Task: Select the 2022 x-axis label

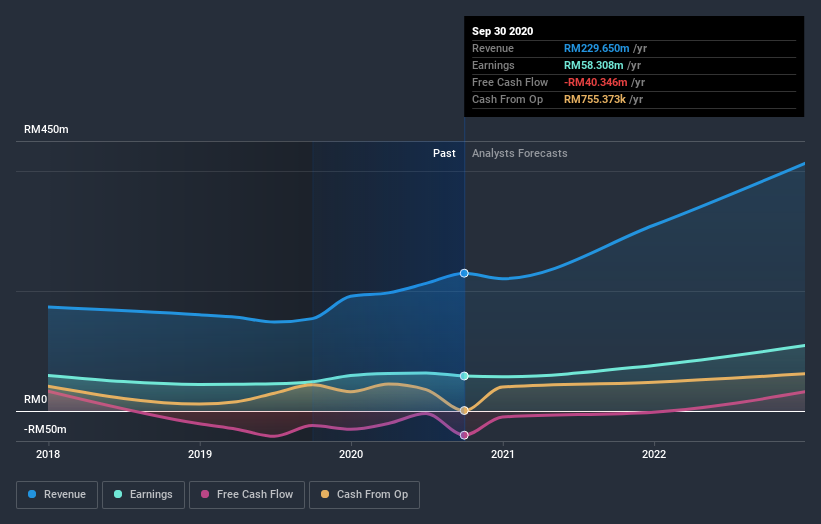Action: click(x=654, y=454)
